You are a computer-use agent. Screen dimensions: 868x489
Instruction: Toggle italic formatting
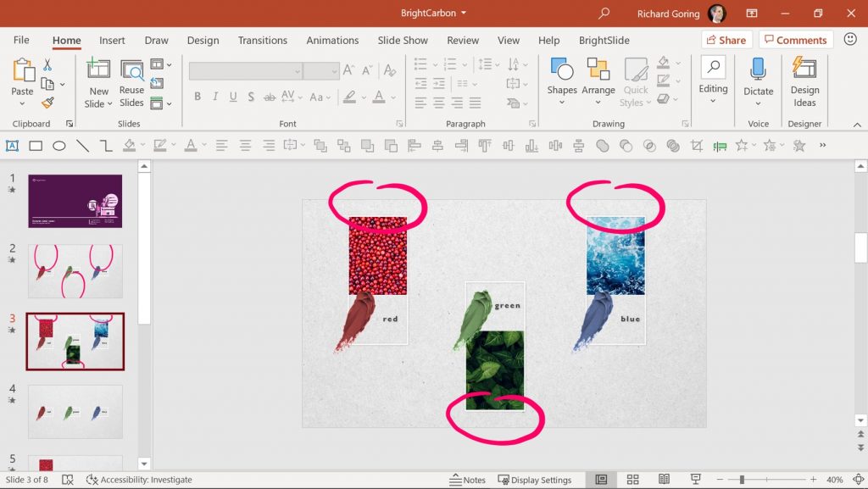pos(215,97)
